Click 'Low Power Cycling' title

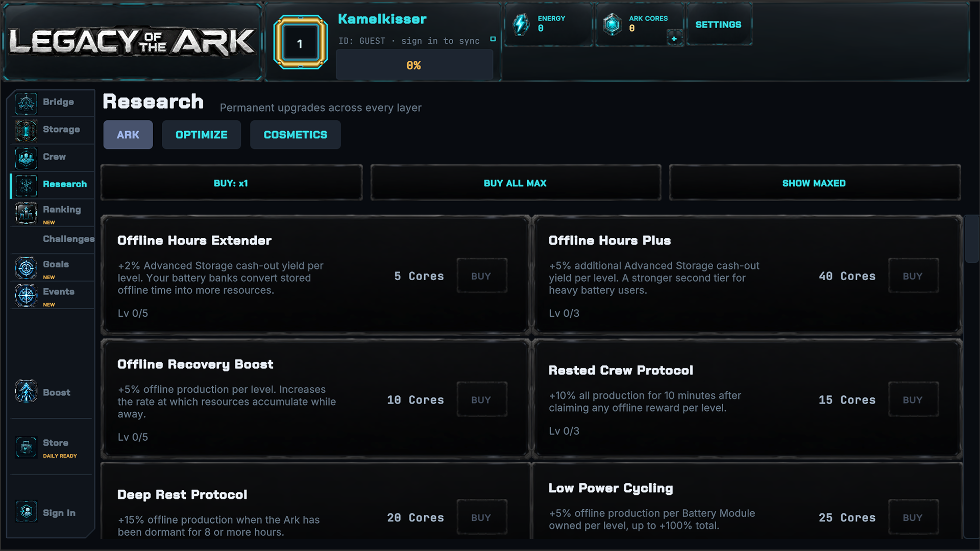610,488
